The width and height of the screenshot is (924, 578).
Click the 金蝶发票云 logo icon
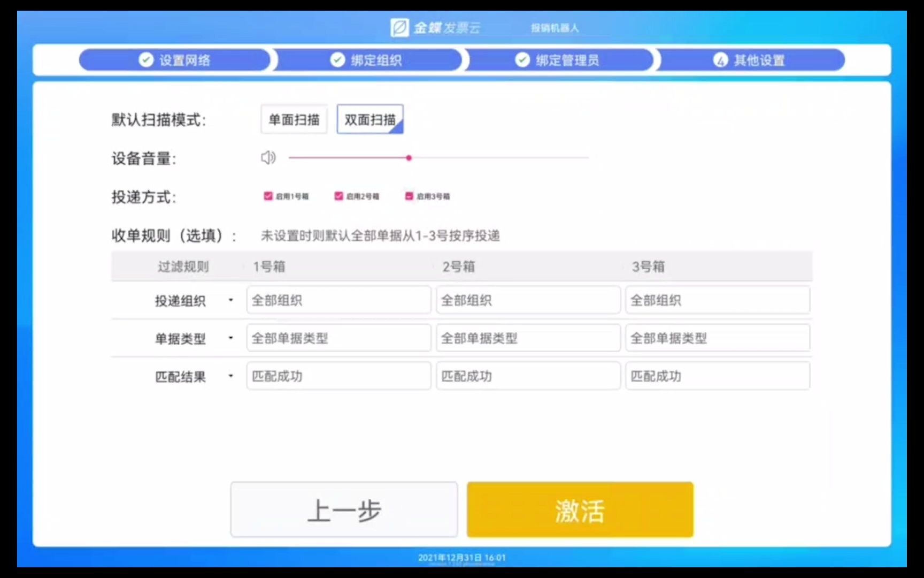(399, 27)
